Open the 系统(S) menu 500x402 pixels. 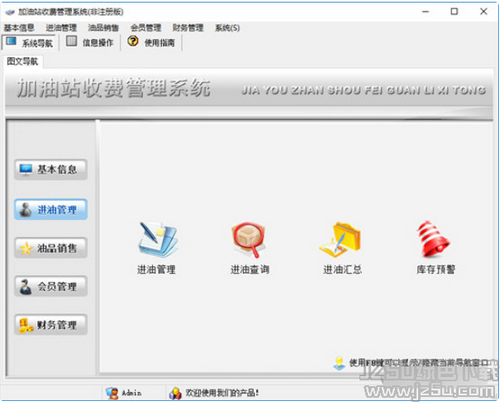point(227,28)
